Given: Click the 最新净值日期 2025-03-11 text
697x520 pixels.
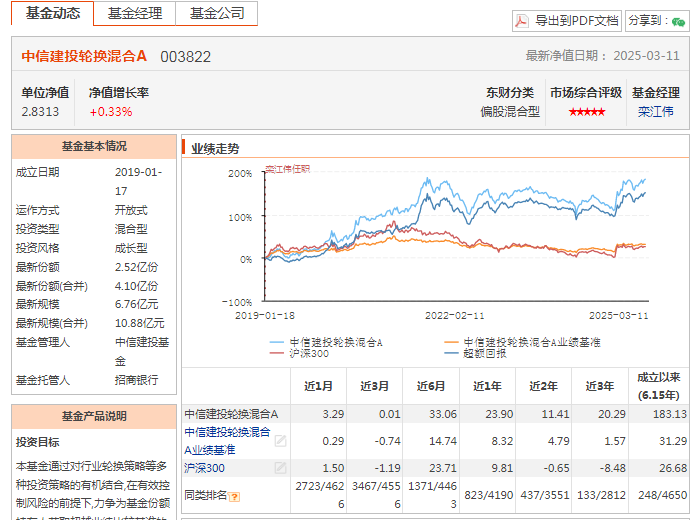Looking at the screenshot, I should (602, 56).
